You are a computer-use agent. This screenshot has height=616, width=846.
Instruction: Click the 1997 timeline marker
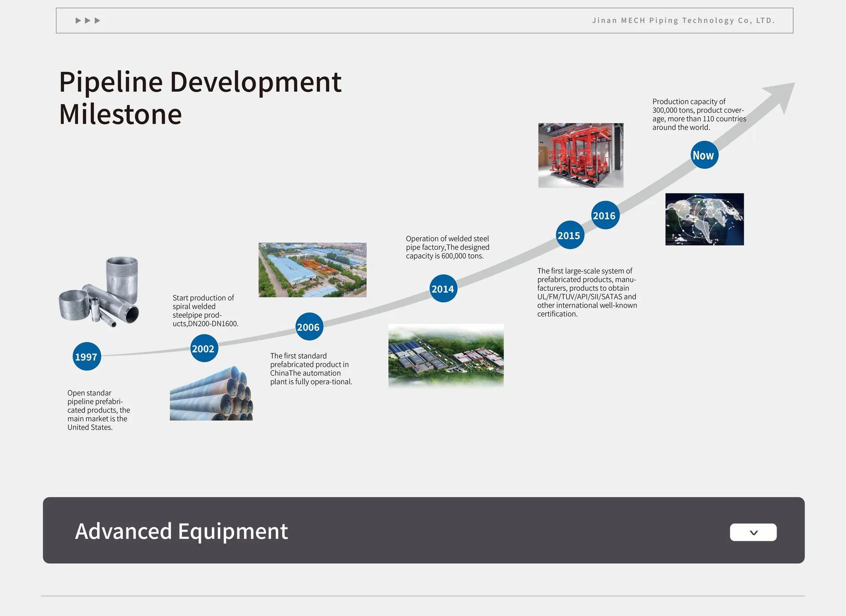click(x=86, y=356)
